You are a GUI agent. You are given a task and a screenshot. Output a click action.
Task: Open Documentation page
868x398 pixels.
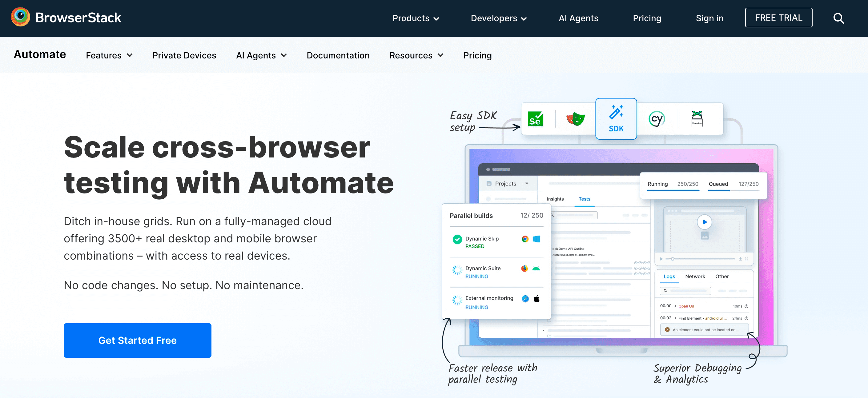338,55
